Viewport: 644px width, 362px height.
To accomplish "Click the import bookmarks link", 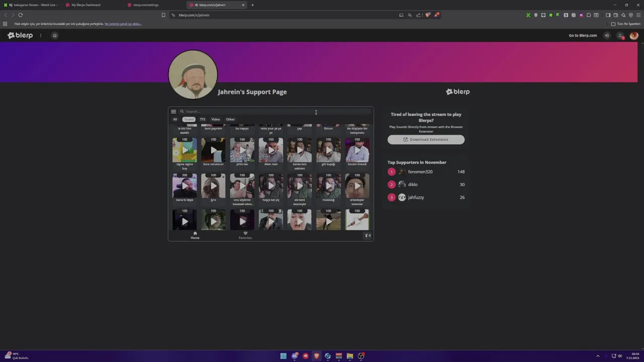I will click(123, 24).
